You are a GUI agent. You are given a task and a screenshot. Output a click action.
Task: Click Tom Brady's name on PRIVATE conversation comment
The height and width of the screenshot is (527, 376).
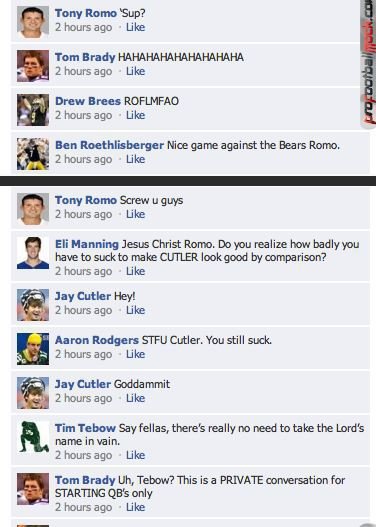tap(85, 480)
